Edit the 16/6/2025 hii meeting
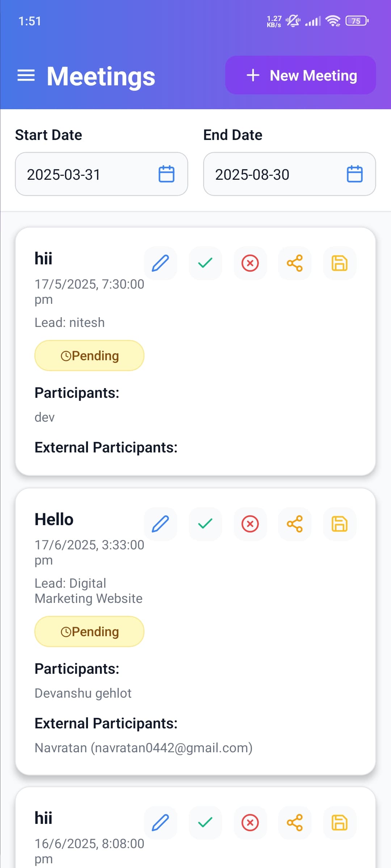This screenshot has width=391, height=868. 160,823
